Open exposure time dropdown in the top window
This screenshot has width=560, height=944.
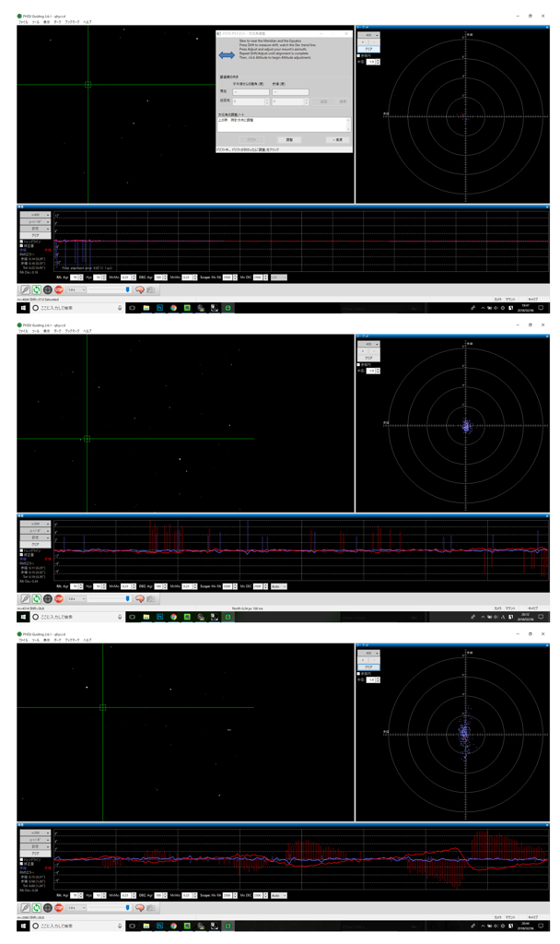(75, 289)
